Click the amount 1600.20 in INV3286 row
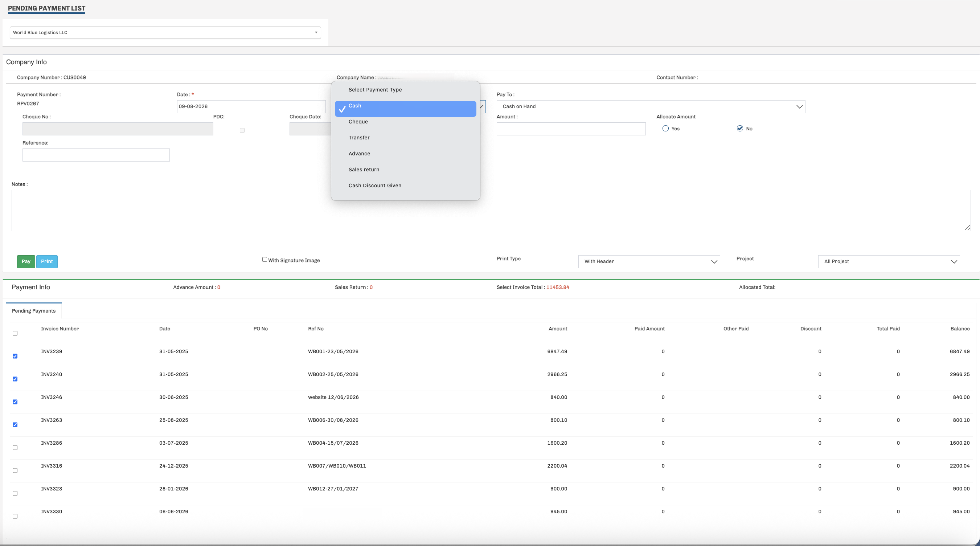Image resolution: width=980 pixels, height=546 pixels. click(557, 443)
